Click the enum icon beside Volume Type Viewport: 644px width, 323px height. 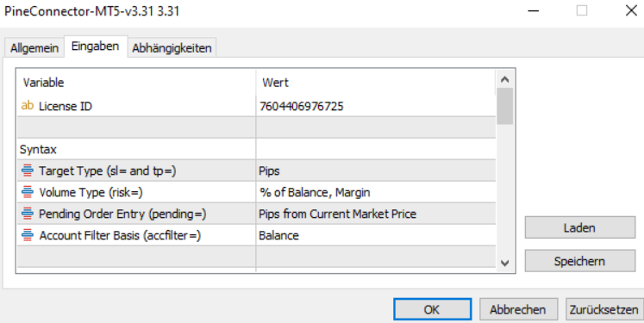[28, 192]
